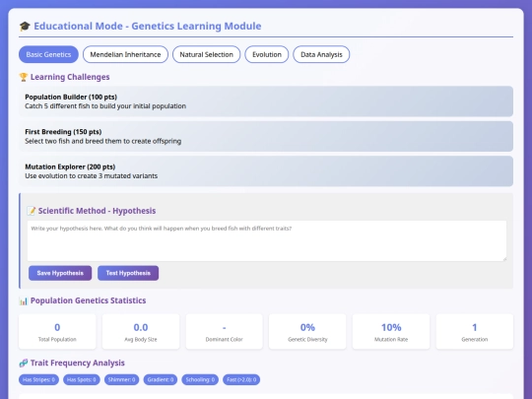Viewport: 532px width, 399px height.
Task: Click the Fast (>2.0): 0 trait tag
Action: (241, 379)
